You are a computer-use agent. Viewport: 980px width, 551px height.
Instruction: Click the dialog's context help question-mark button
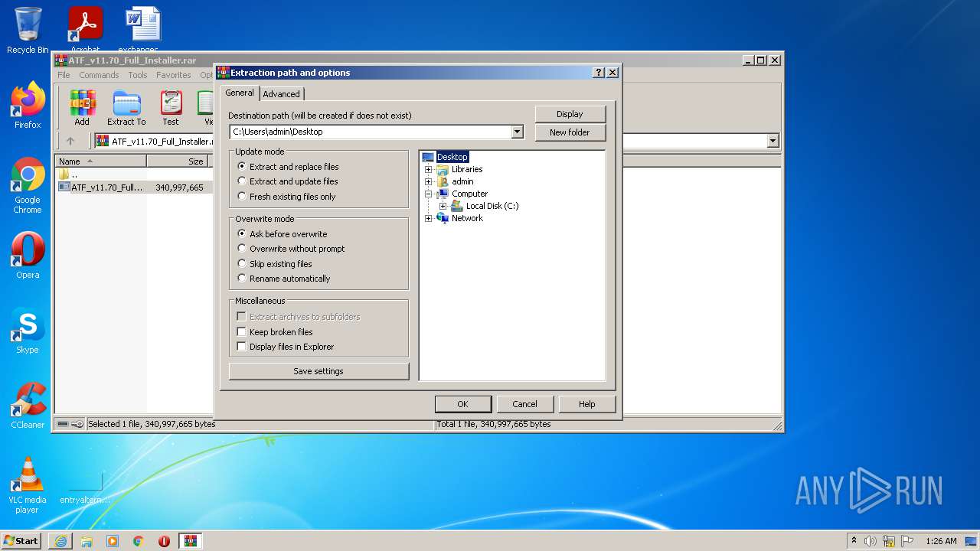[599, 73]
